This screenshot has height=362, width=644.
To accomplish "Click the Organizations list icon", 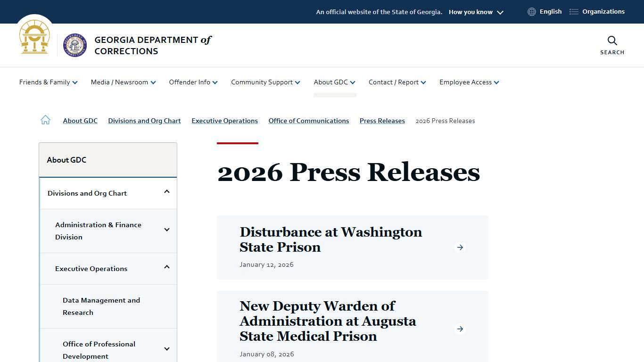I will (x=573, y=11).
